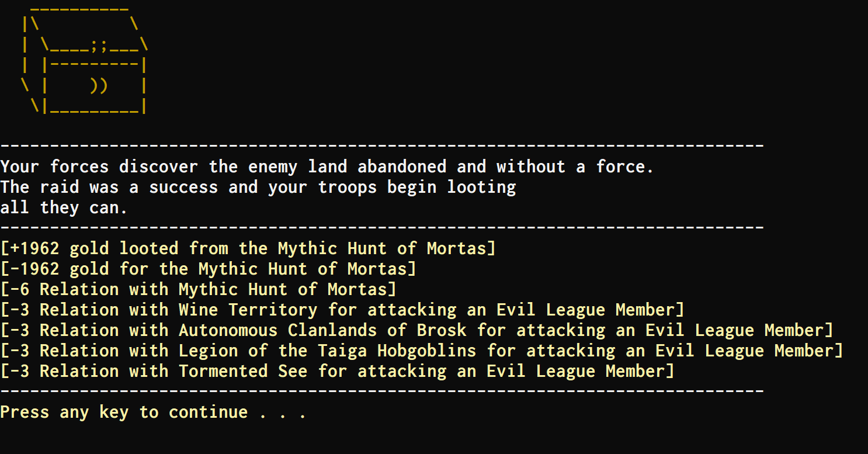Click the dashed separator below the chest
The image size is (868, 454).
pos(382,145)
